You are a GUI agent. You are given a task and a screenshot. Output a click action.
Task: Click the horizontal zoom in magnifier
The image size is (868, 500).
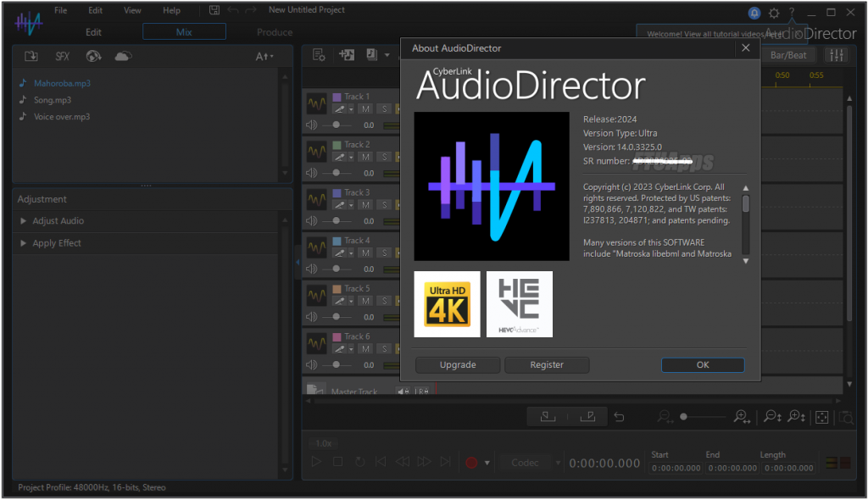(x=742, y=417)
